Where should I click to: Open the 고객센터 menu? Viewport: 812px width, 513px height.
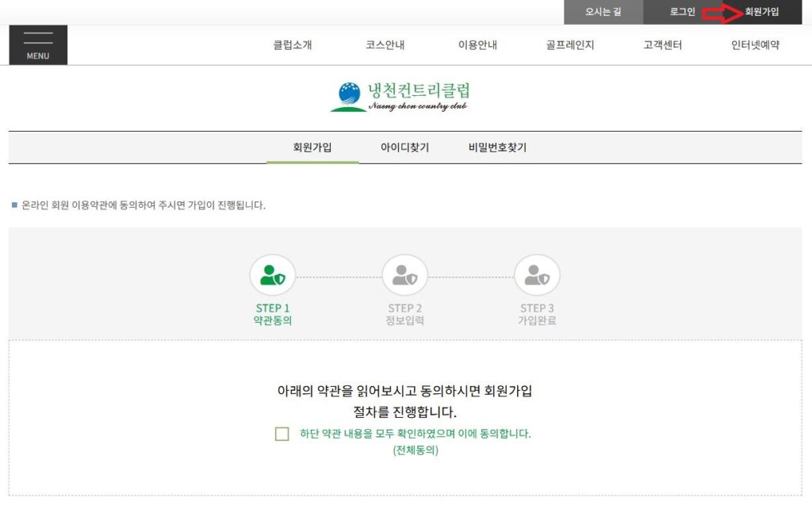click(662, 45)
